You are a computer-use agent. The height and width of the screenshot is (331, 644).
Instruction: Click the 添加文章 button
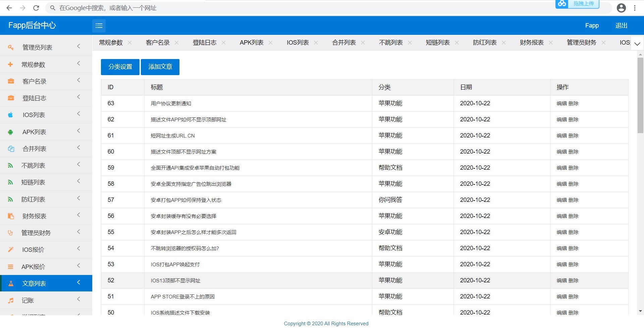point(160,67)
